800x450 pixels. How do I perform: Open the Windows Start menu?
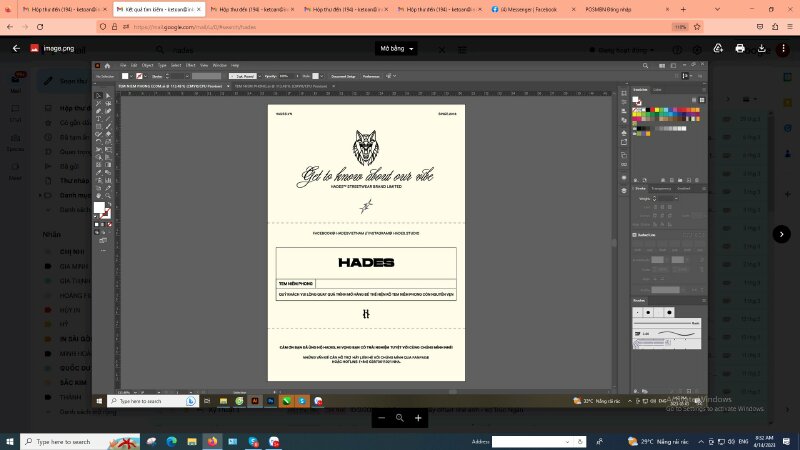(x=9, y=441)
